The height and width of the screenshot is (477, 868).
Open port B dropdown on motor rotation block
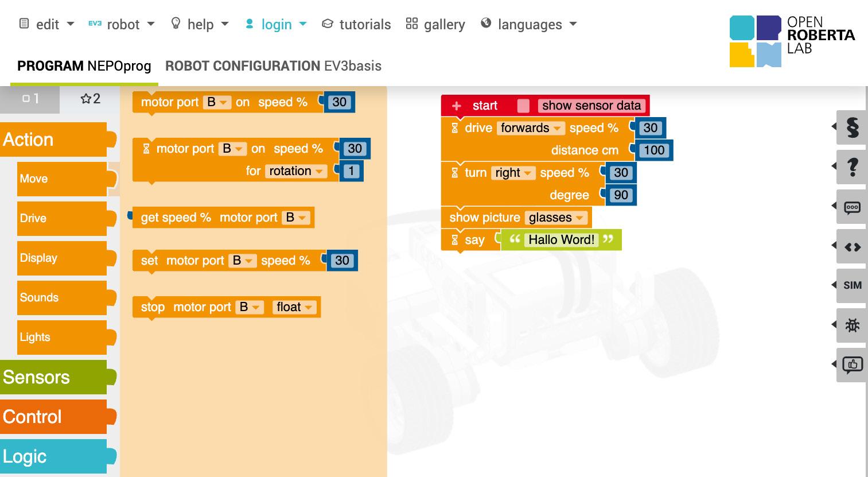click(x=232, y=149)
